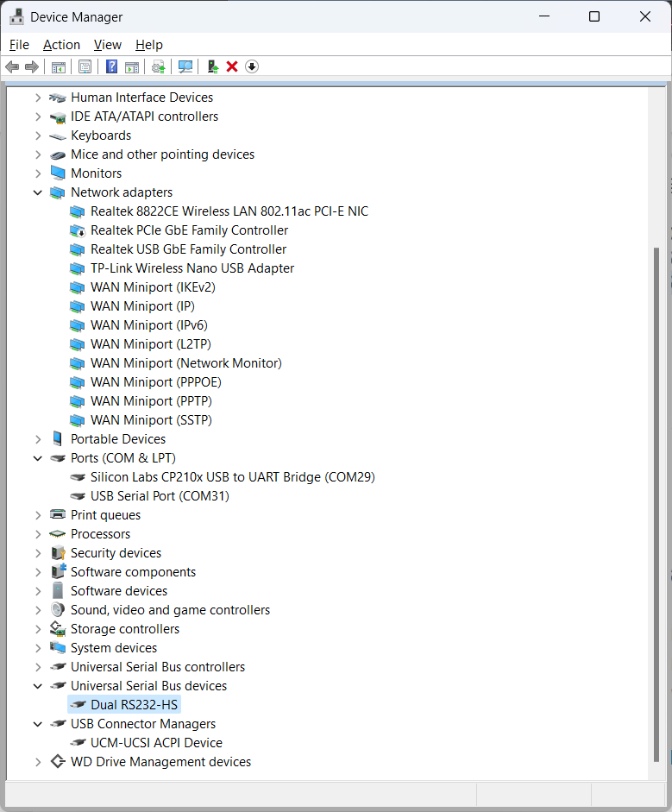Click the vertical scrollbar thumb
Viewport: 672px width, 812px height.
point(656,505)
